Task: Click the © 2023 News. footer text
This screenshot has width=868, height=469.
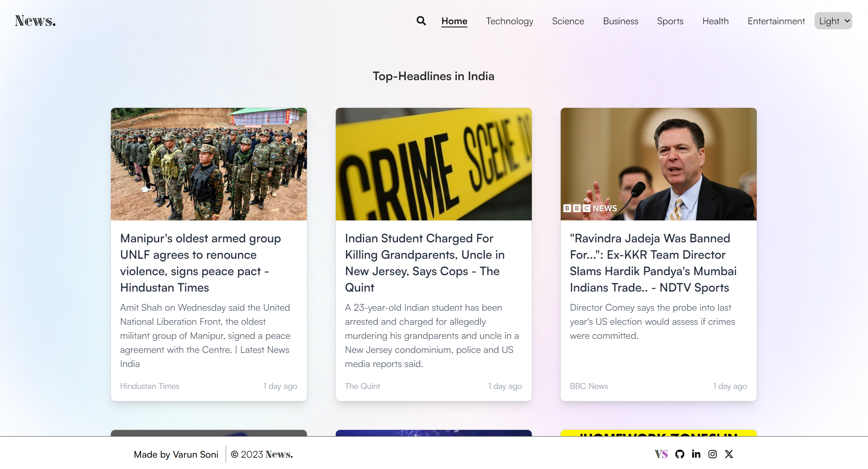Action: pyautogui.click(x=262, y=455)
